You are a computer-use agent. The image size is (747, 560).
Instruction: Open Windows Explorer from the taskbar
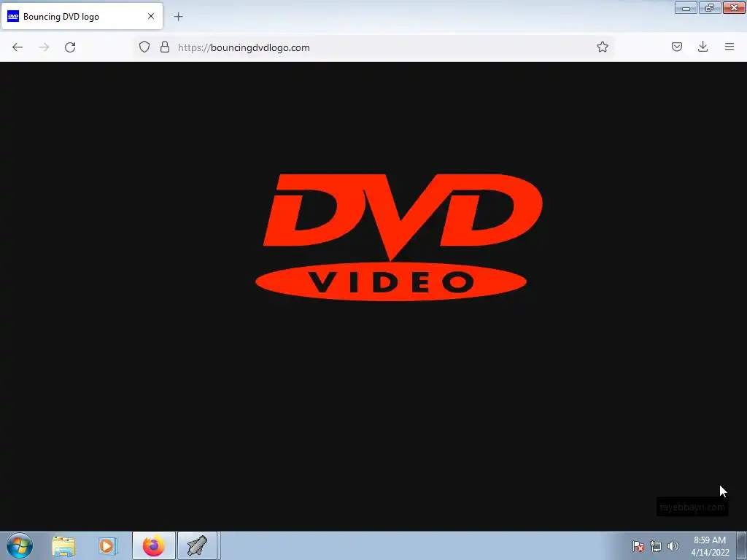63,546
